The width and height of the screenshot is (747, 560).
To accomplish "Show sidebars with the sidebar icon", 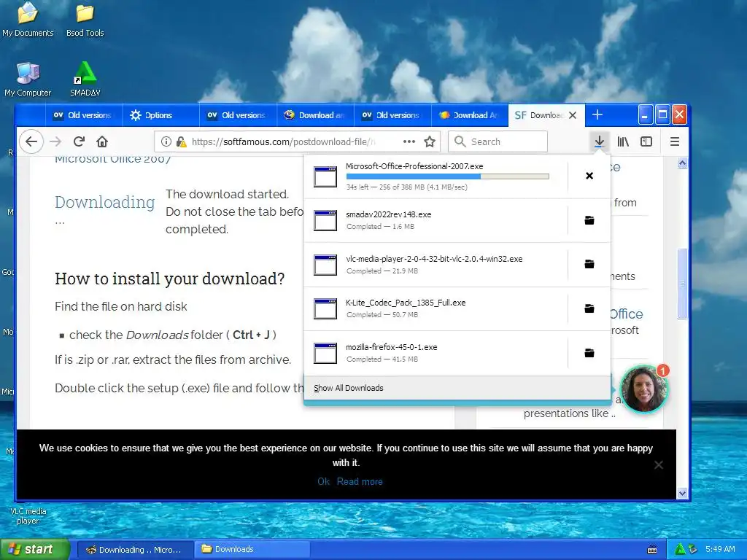I will pyautogui.click(x=646, y=141).
